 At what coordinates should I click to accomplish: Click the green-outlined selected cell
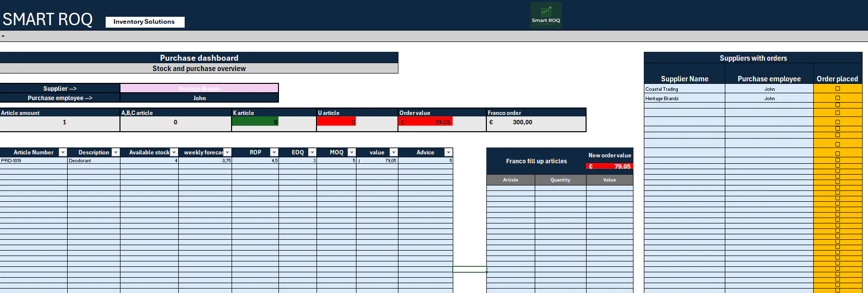(x=470, y=269)
